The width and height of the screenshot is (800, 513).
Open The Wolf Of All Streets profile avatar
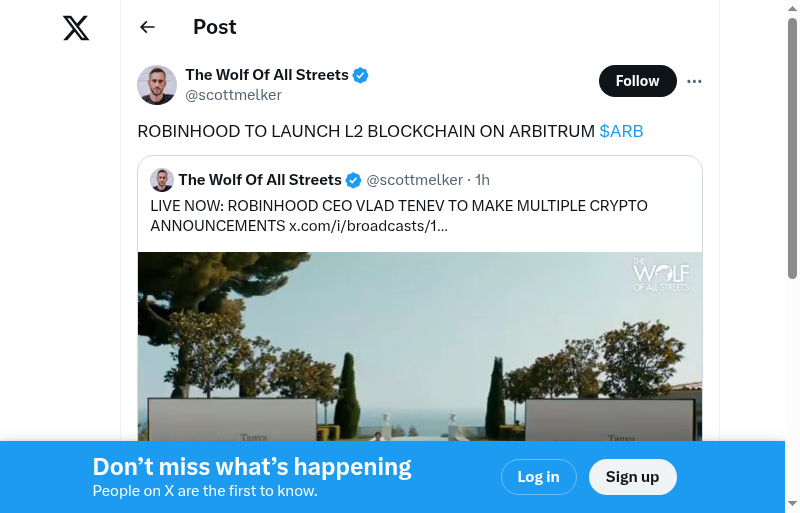click(157, 85)
